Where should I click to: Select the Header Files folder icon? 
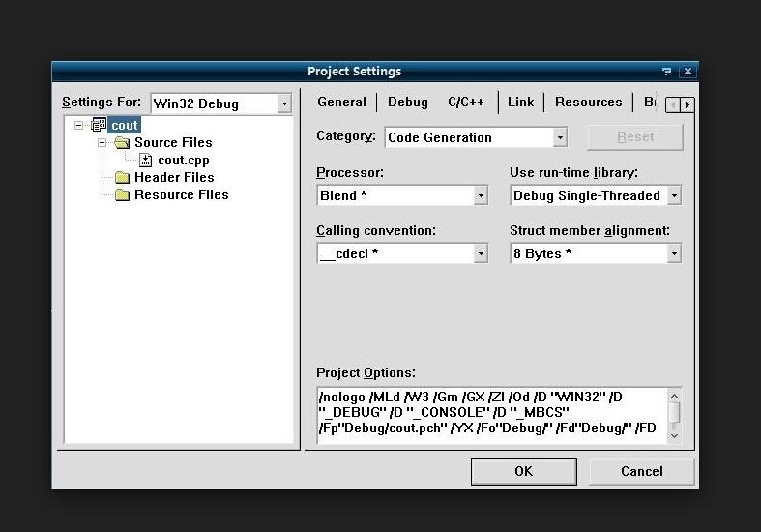(122, 177)
